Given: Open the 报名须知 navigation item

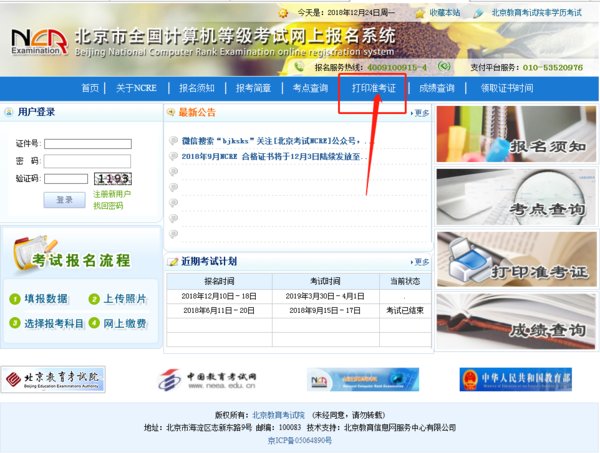Looking at the screenshot, I should point(197,88).
